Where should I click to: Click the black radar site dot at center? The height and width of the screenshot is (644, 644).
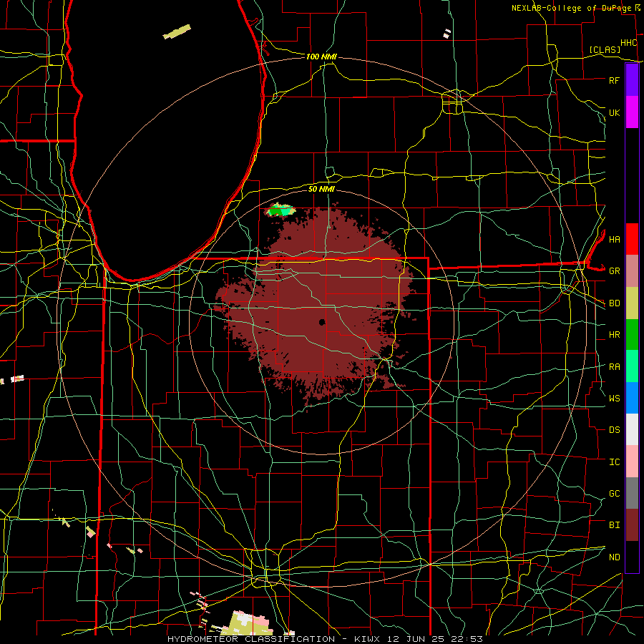click(x=322, y=322)
